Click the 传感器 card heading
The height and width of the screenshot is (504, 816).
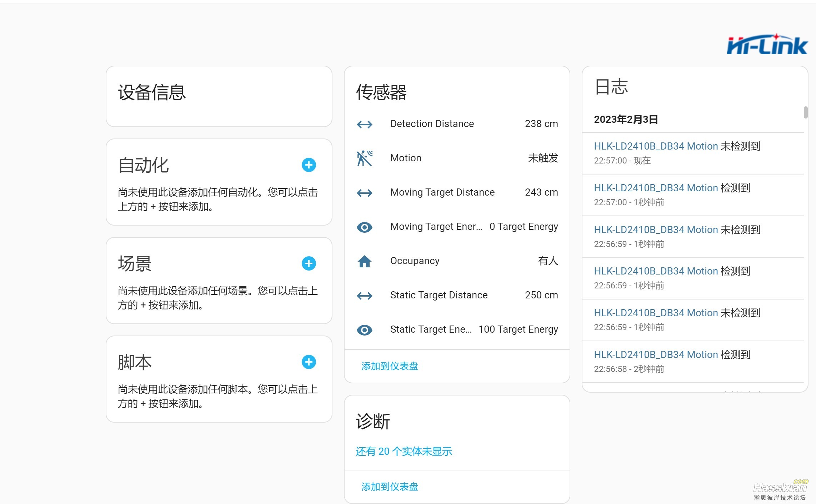[381, 92]
